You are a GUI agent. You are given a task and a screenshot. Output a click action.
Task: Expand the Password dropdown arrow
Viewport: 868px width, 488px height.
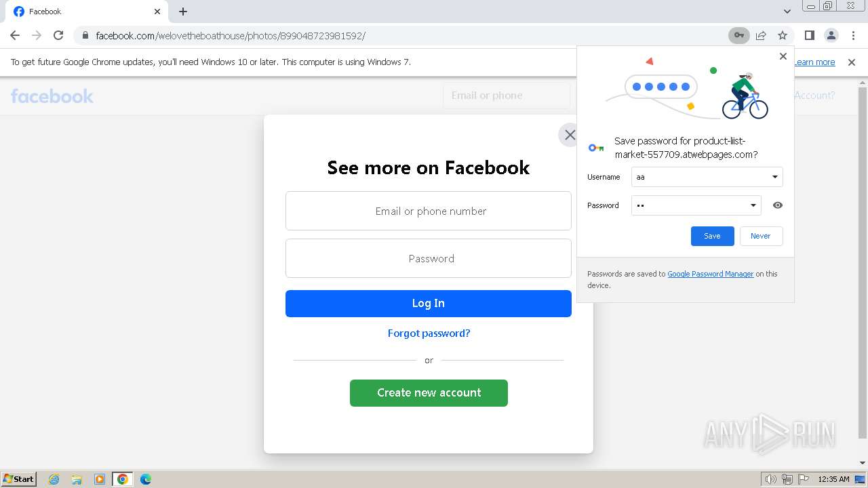click(753, 205)
